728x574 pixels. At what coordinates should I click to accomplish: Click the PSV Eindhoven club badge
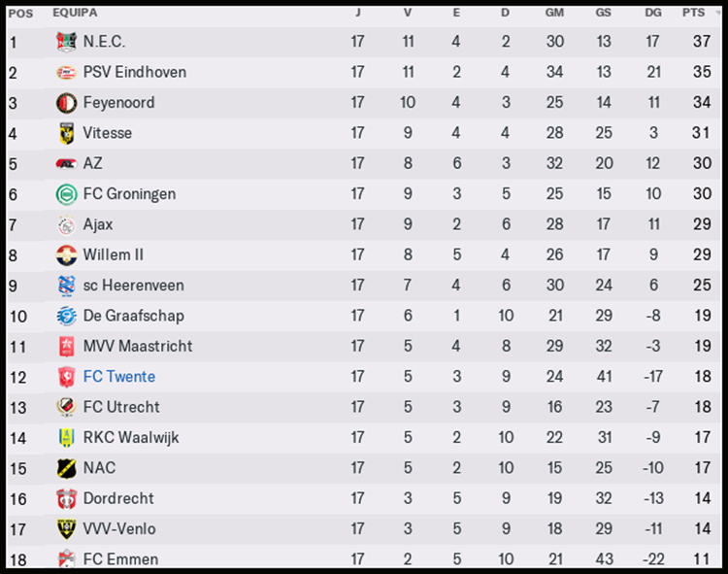66,72
